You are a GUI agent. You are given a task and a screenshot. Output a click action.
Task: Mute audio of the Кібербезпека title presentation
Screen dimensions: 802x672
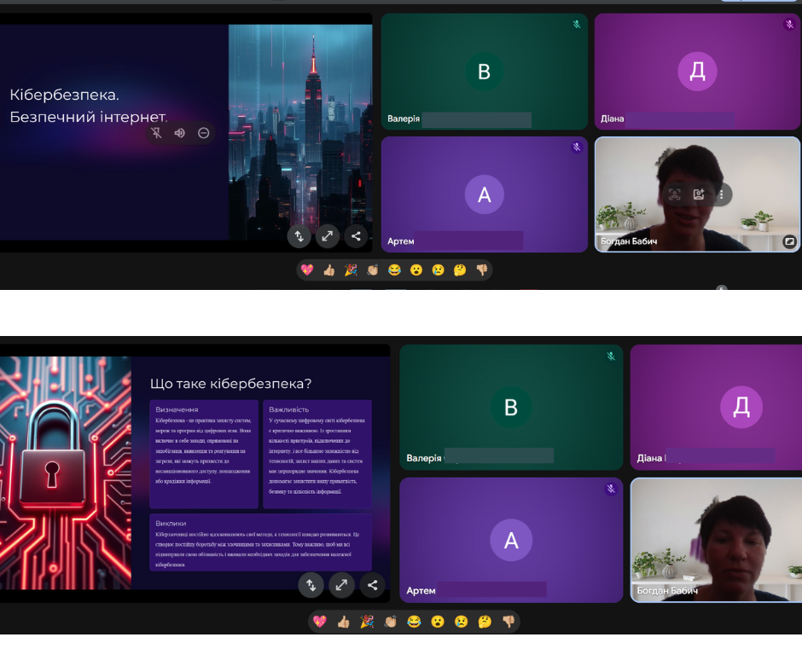180,133
